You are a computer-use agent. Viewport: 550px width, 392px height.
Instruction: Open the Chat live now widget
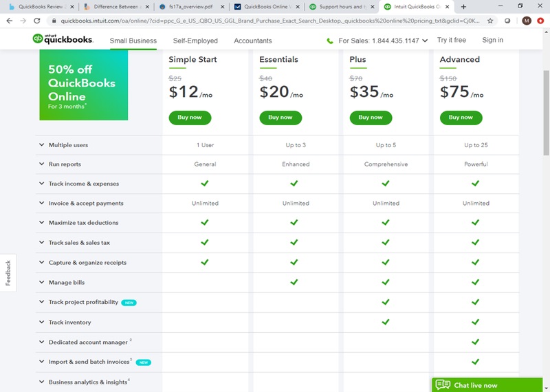point(474,385)
